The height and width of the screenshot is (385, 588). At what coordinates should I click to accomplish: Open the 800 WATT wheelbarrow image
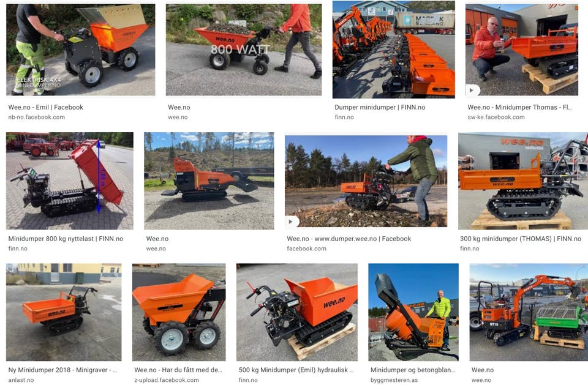(x=244, y=50)
